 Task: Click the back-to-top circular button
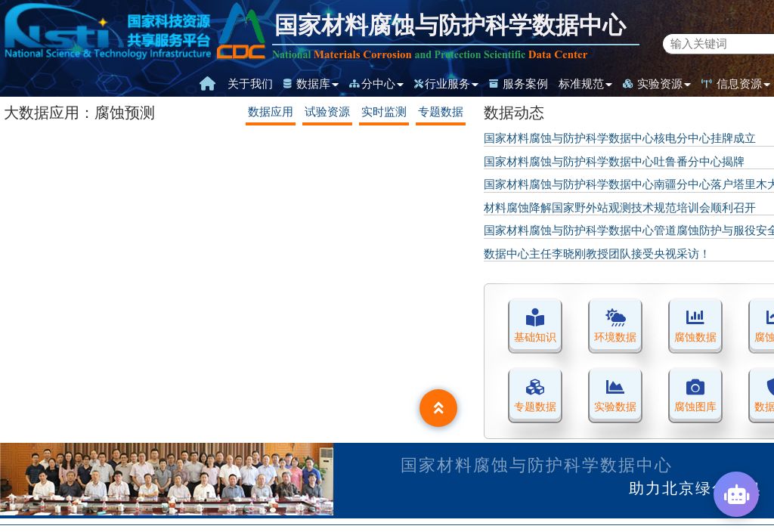click(x=438, y=408)
